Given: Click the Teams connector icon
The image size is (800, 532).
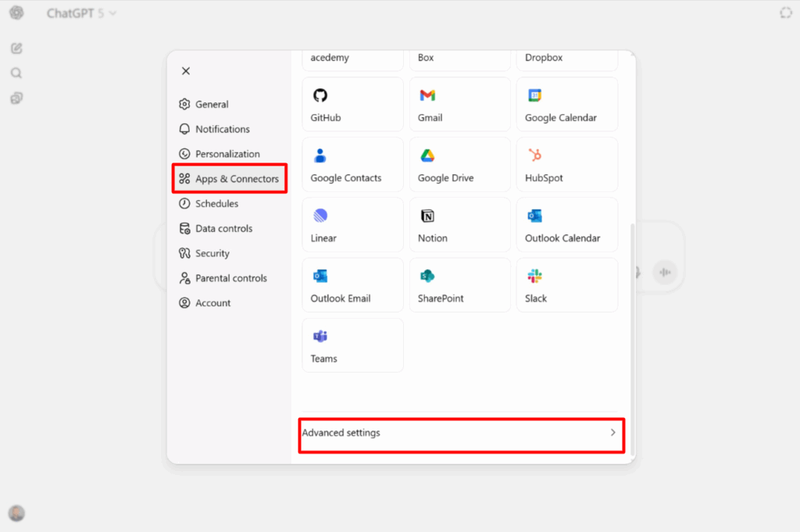Looking at the screenshot, I should coord(320,337).
